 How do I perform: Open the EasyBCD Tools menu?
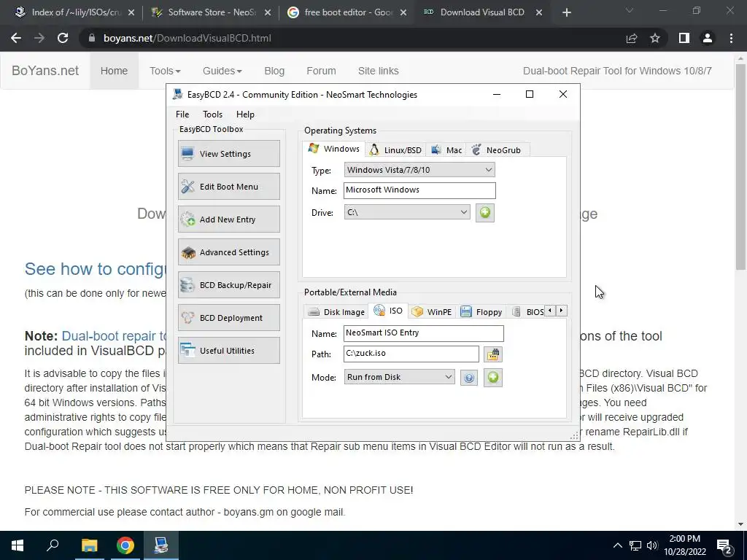(x=212, y=114)
